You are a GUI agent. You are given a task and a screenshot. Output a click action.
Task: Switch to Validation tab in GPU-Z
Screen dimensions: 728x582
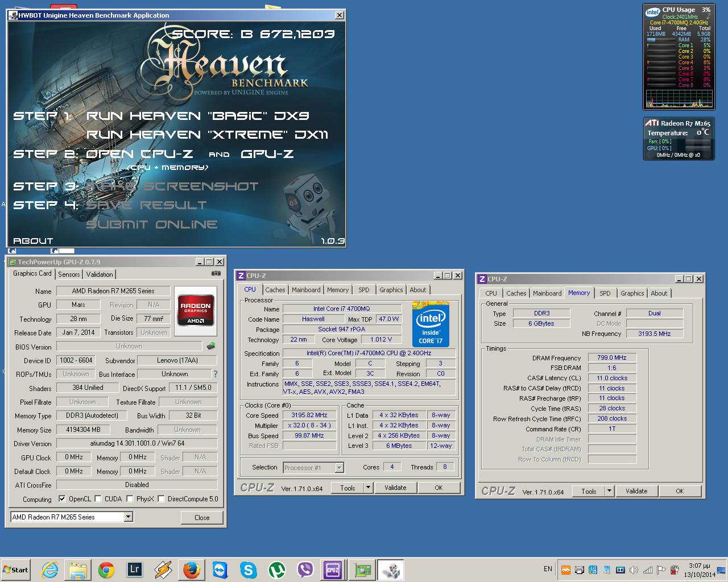[100, 275]
